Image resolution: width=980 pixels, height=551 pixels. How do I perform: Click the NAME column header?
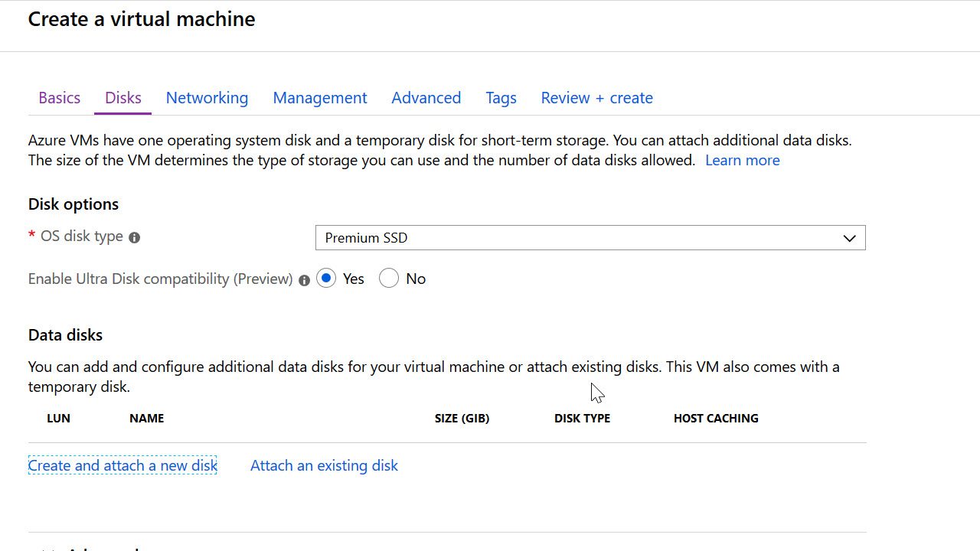(x=147, y=419)
